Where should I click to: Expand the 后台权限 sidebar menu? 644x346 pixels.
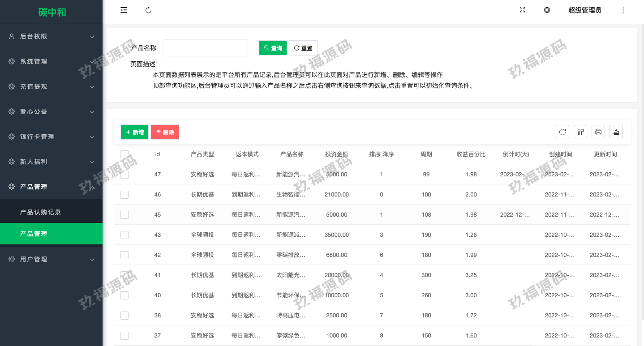pos(51,37)
